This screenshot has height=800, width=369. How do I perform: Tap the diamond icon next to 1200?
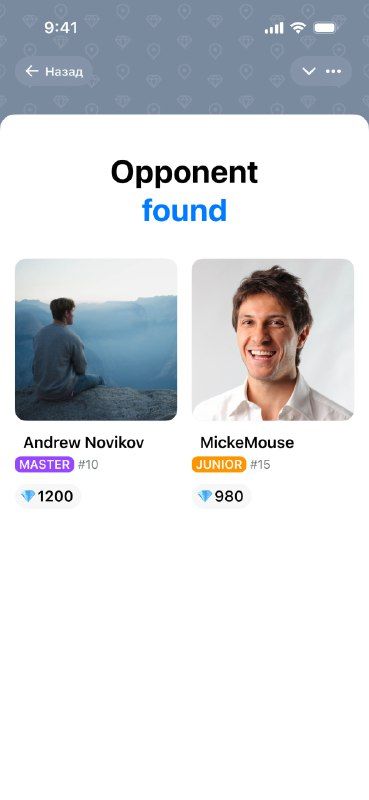(28, 496)
